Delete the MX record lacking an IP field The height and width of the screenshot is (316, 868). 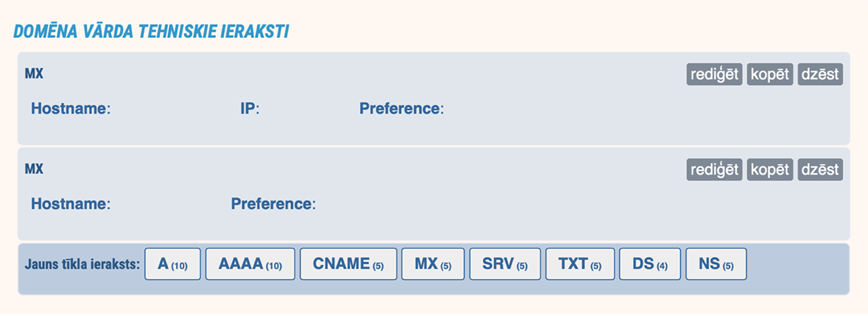pyautogui.click(x=821, y=170)
